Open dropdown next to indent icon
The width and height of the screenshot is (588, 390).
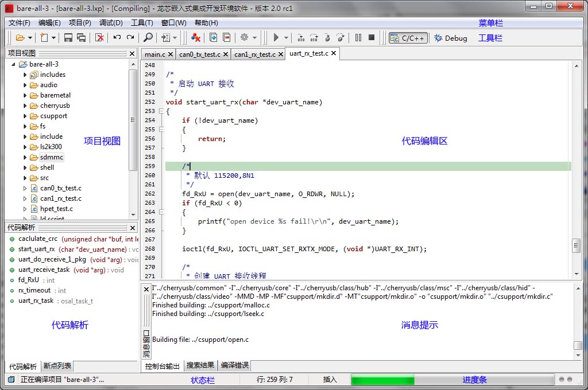tap(175, 38)
